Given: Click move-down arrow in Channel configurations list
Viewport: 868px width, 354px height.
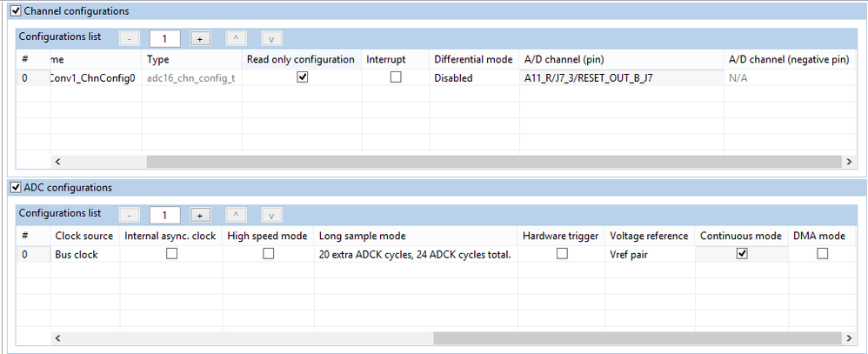Looking at the screenshot, I should (271, 38).
